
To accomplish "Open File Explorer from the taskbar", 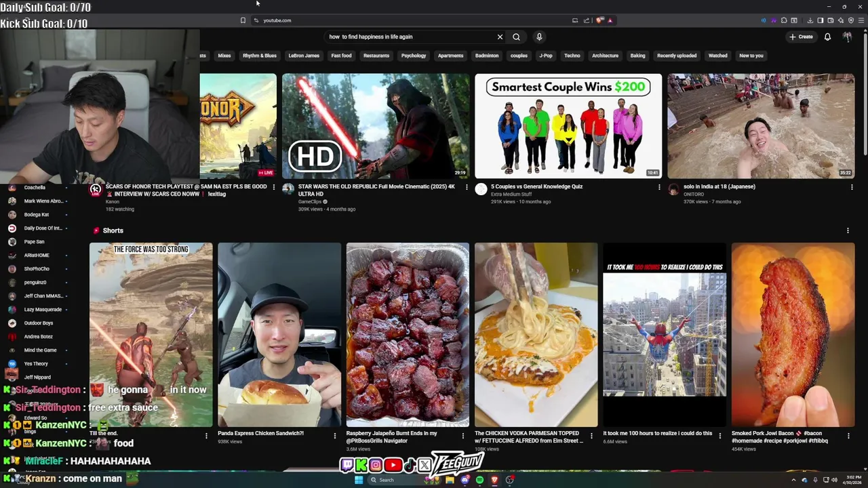I will point(450,480).
